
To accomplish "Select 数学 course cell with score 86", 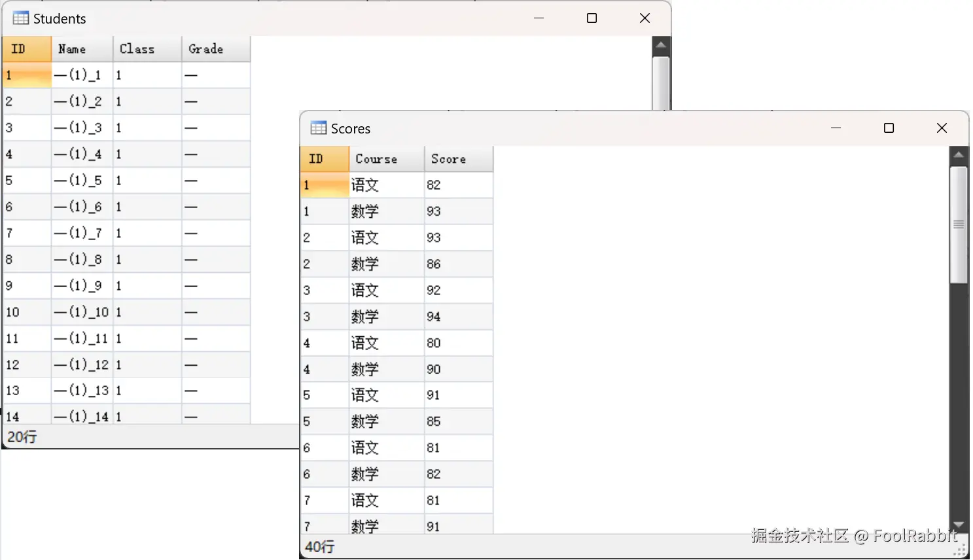I will click(387, 264).
